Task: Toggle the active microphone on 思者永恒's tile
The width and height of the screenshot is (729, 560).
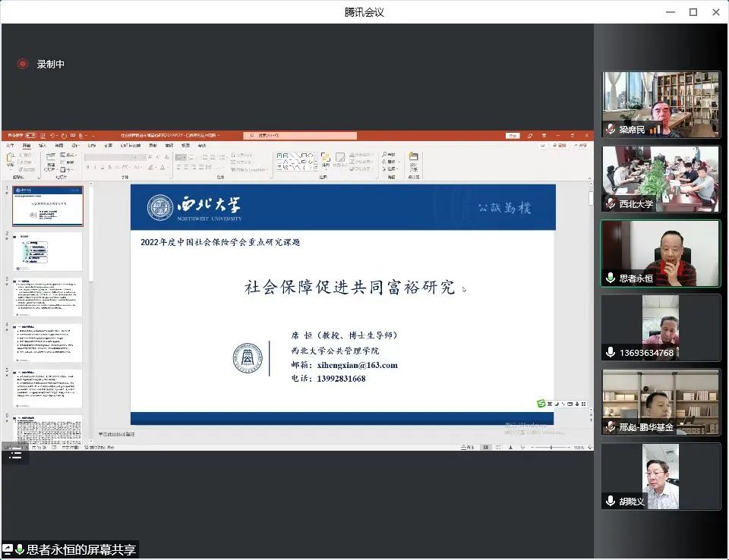Action: tap(611, 278)
